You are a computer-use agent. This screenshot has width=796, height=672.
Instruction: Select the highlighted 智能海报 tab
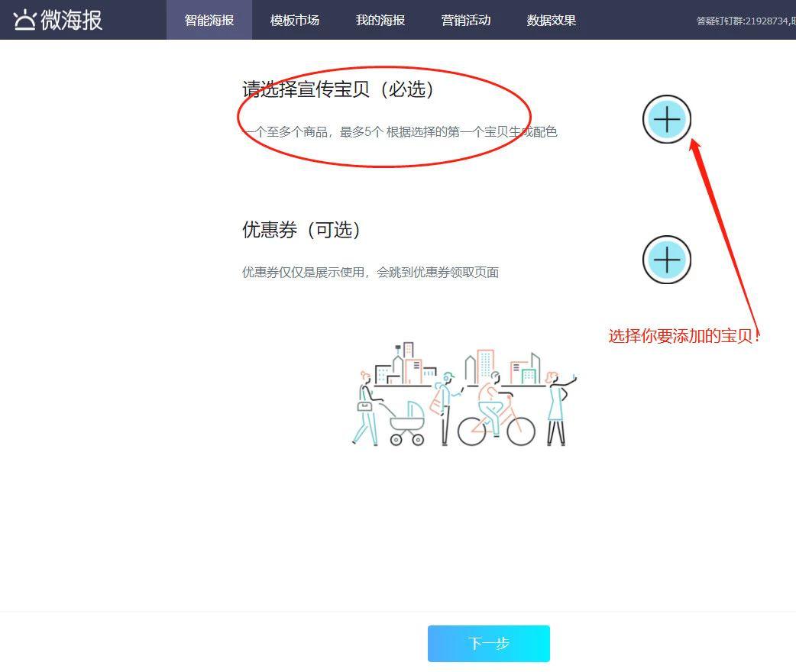(x=209, y=21)
